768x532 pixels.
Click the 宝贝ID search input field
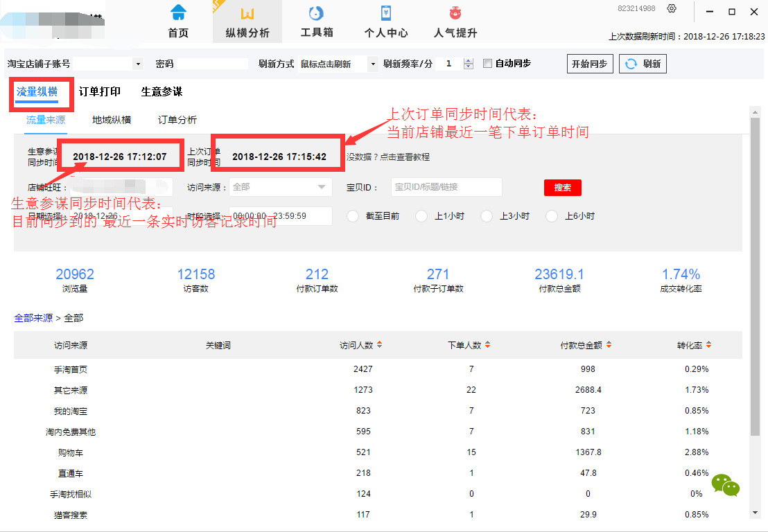446,187
